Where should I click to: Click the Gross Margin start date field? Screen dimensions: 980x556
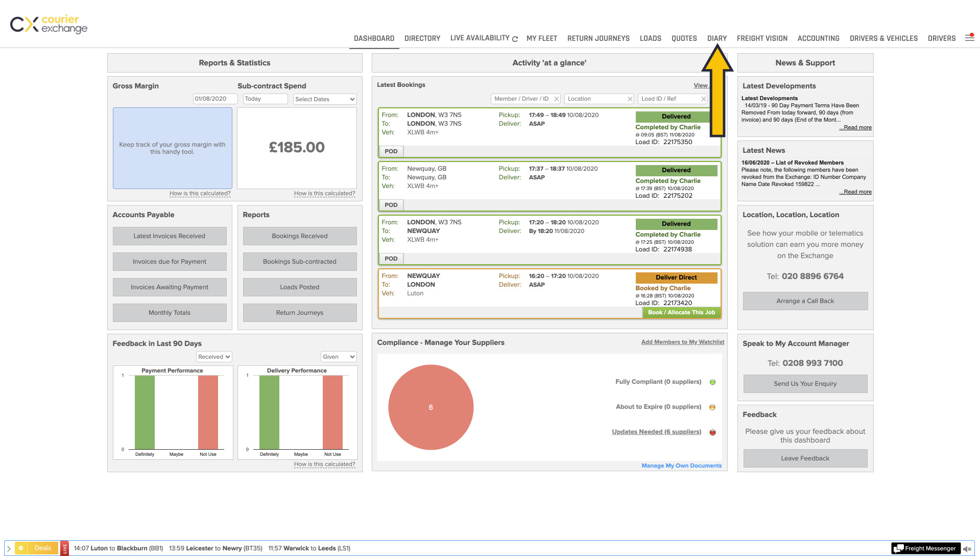coord(215,99)
